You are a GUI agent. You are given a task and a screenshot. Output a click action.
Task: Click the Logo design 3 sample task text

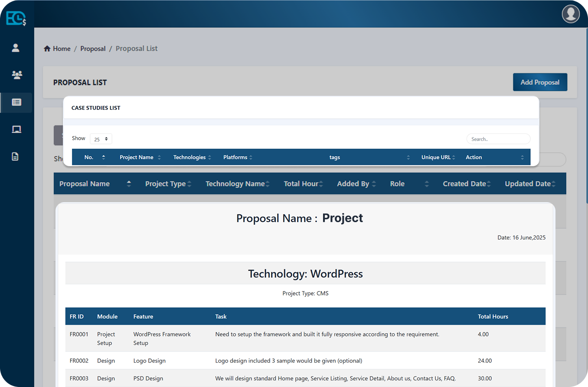click(x=288, y=361)
